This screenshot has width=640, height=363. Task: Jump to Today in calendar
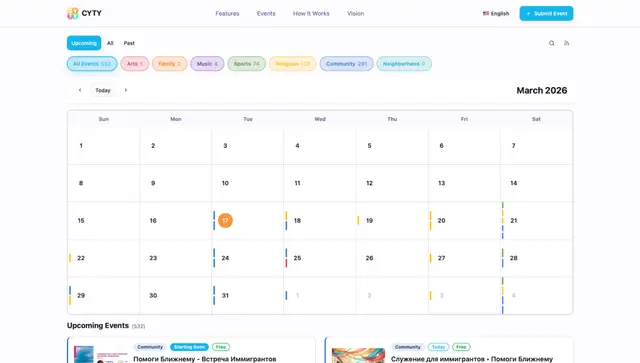(x=103, y=90)
